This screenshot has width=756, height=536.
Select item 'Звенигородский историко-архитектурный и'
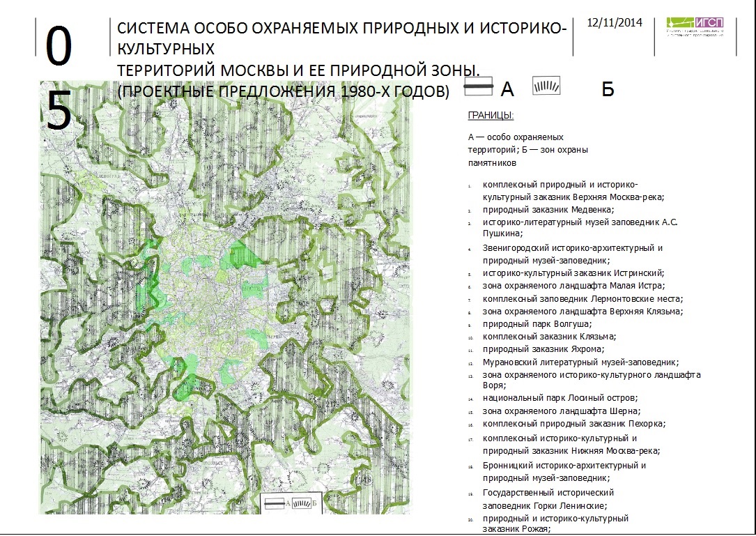point(572,248)
